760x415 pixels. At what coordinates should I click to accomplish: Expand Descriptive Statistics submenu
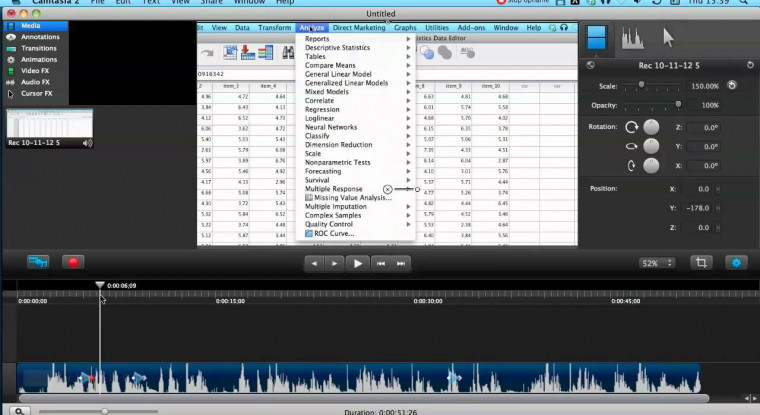click(355, 48)
